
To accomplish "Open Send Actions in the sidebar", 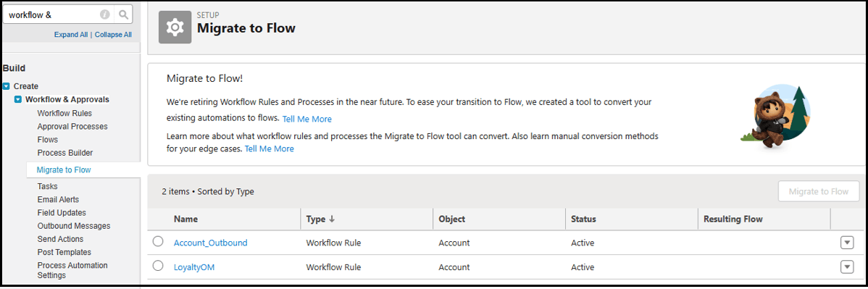I will tap(60, 239).
